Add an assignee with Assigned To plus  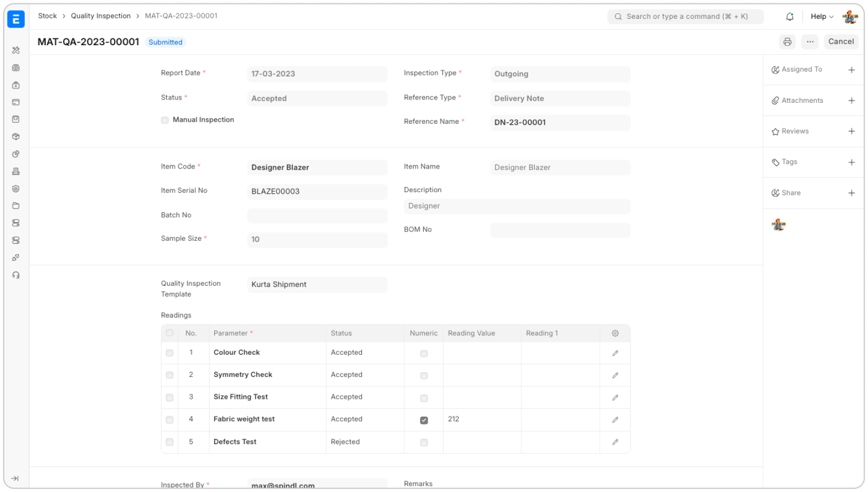(x=851, y=70)
